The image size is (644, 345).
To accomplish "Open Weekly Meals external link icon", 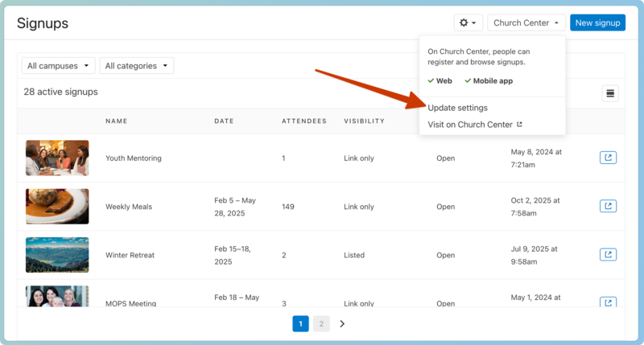I will pyautogui.click(x=608, y=206).
